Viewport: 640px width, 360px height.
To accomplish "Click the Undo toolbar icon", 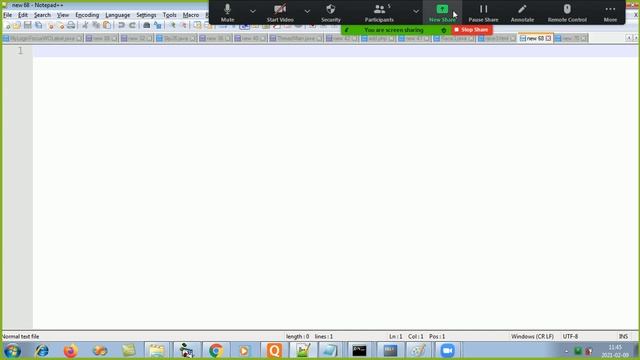I will click(x=121, y=26).
